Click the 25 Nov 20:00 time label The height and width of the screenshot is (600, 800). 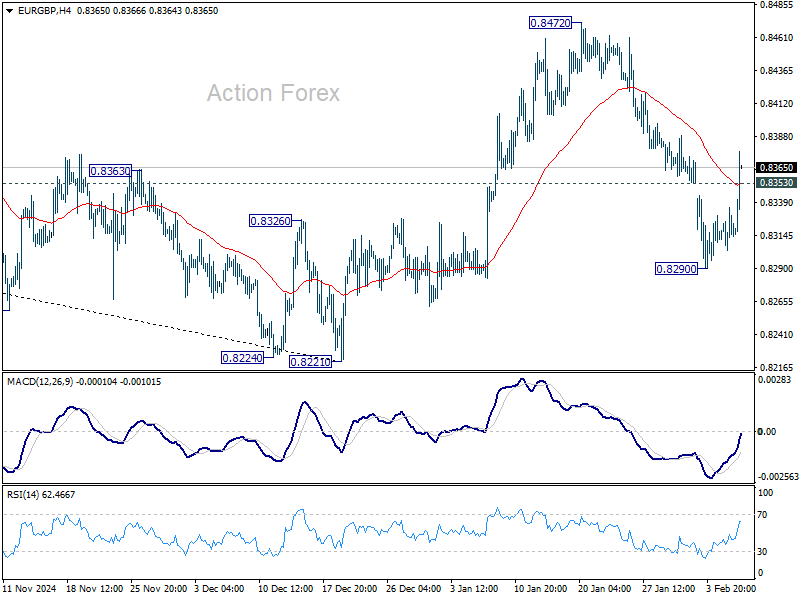point(158,588)
